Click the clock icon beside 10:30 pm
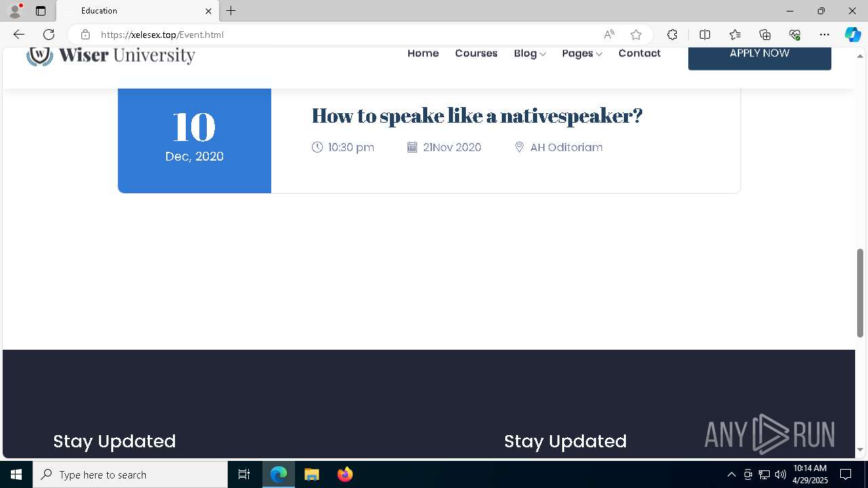Screen dimensions: 868x488 [x=317, y=147]
